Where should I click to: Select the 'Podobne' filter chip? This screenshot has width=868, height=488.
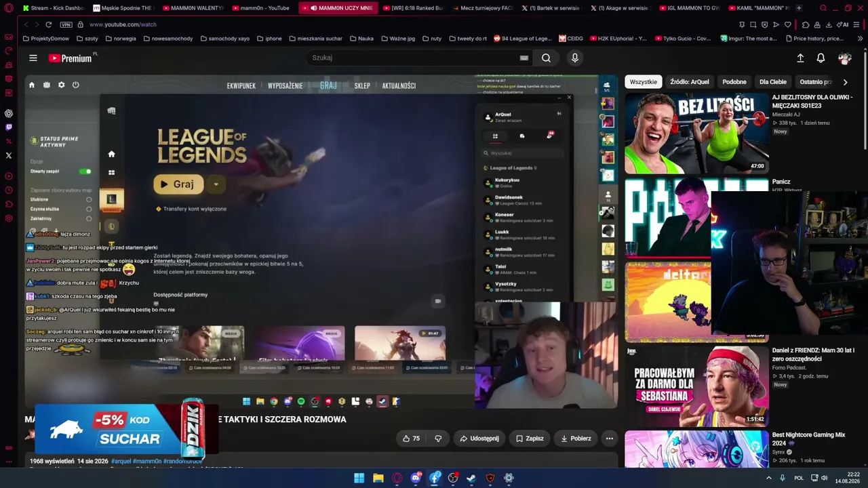(x=734, y=82)
